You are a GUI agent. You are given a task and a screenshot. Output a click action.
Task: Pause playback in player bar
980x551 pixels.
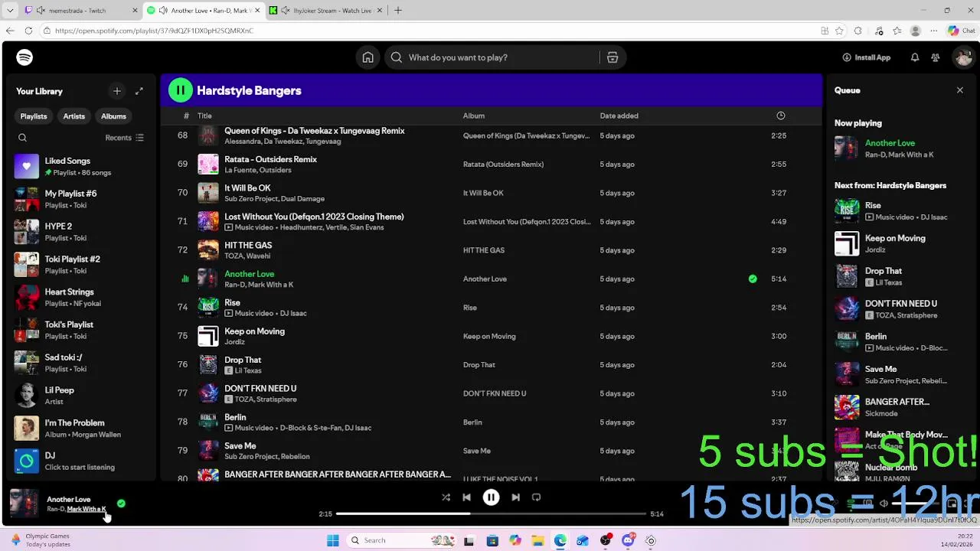click(492, 497)
